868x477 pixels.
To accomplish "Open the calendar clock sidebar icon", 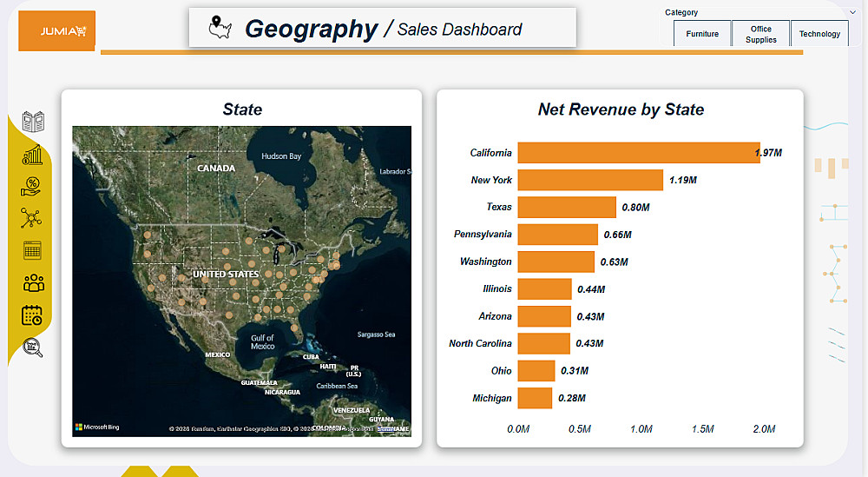I will [x=32, y=315].
